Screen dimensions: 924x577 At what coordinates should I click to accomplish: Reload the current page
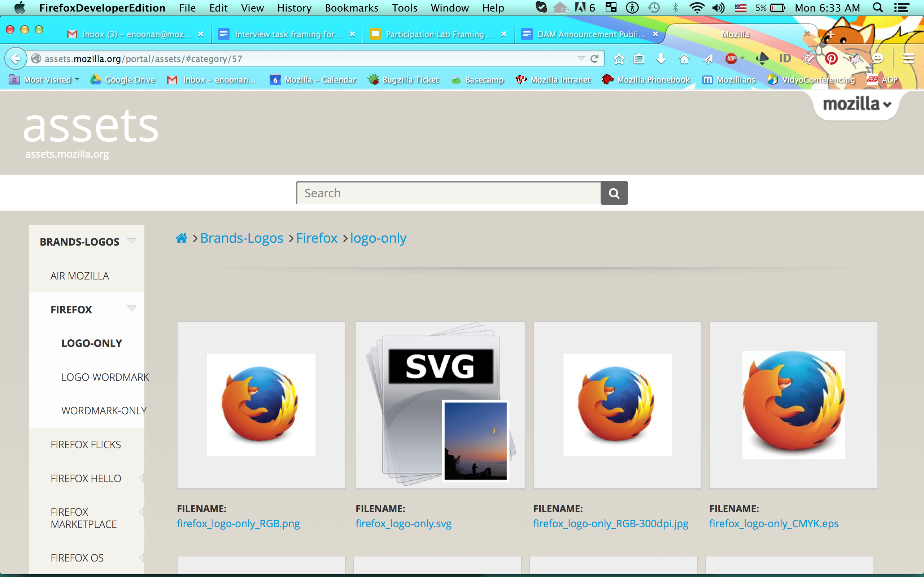[x=594, y=59]
